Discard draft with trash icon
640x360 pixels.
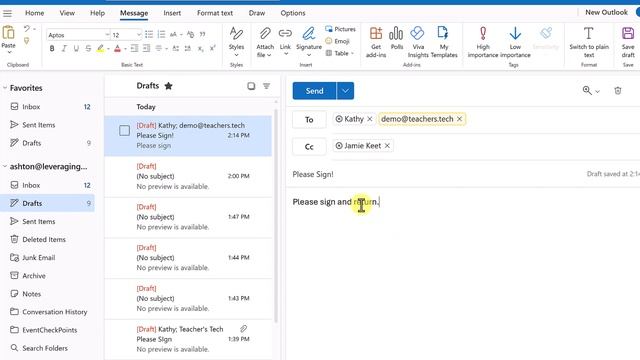[618, 91]
